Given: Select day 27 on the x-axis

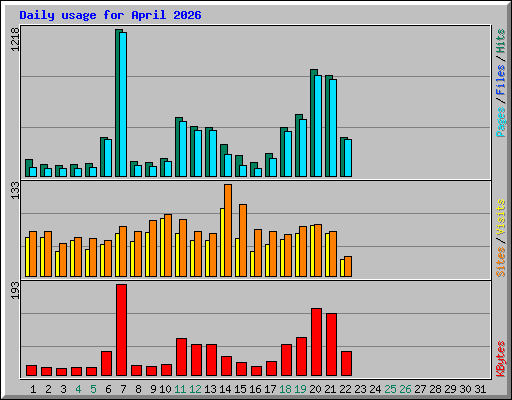Looking at the screenshot, I should [x=421, y=389].
